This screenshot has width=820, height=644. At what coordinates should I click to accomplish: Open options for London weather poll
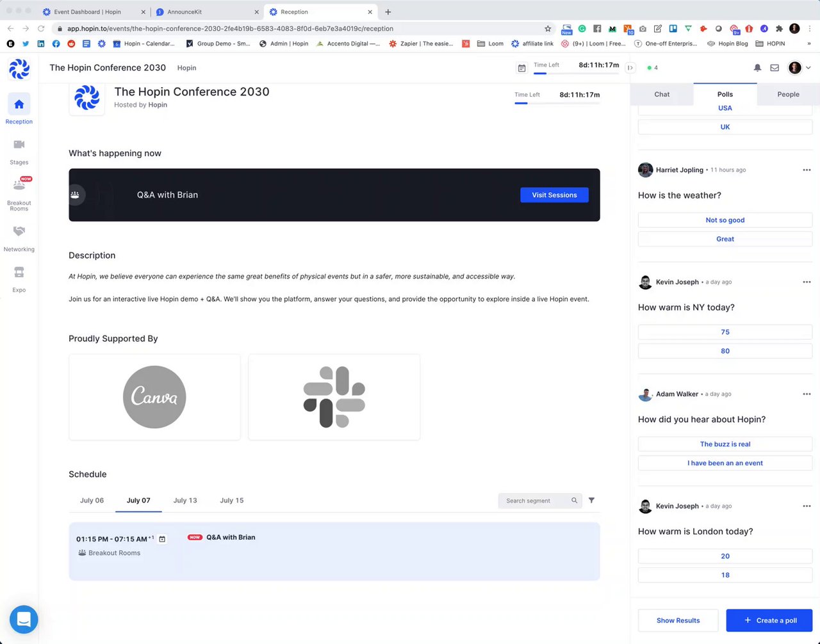[x=807, y=506]
